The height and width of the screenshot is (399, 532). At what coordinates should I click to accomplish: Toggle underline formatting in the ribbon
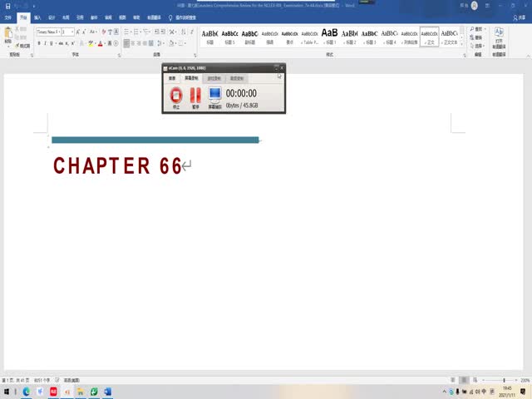pyautogui.click(x=52, y=42)
